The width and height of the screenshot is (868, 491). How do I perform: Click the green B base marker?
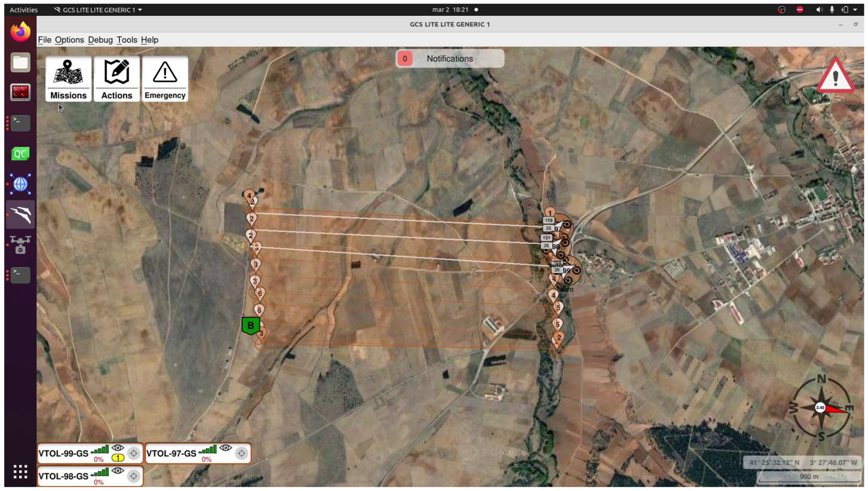pos(251,326)
